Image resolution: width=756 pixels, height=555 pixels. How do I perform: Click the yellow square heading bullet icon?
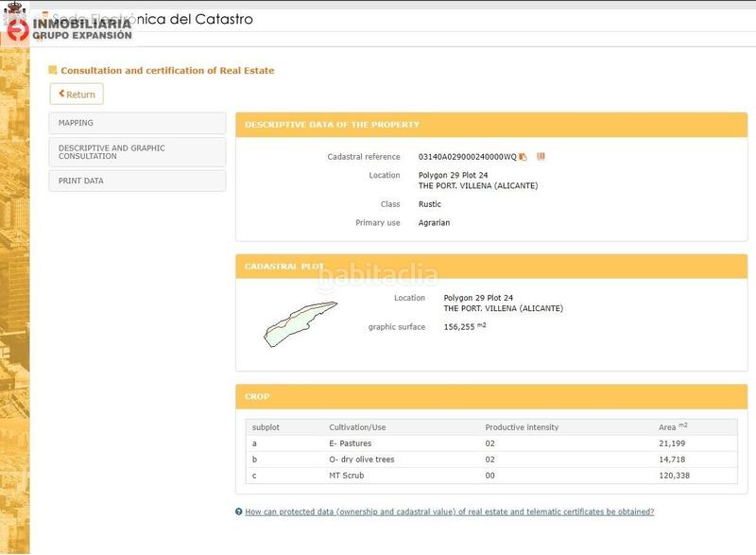tap(53, 70)
